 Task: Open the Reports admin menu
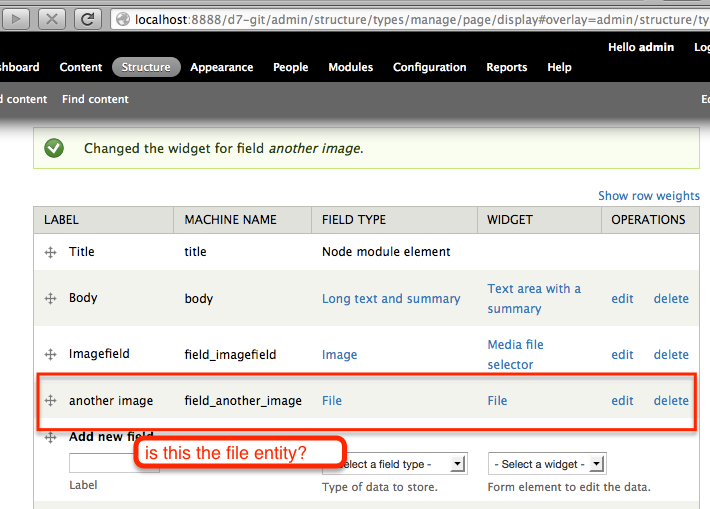click(x=506, y=67)
